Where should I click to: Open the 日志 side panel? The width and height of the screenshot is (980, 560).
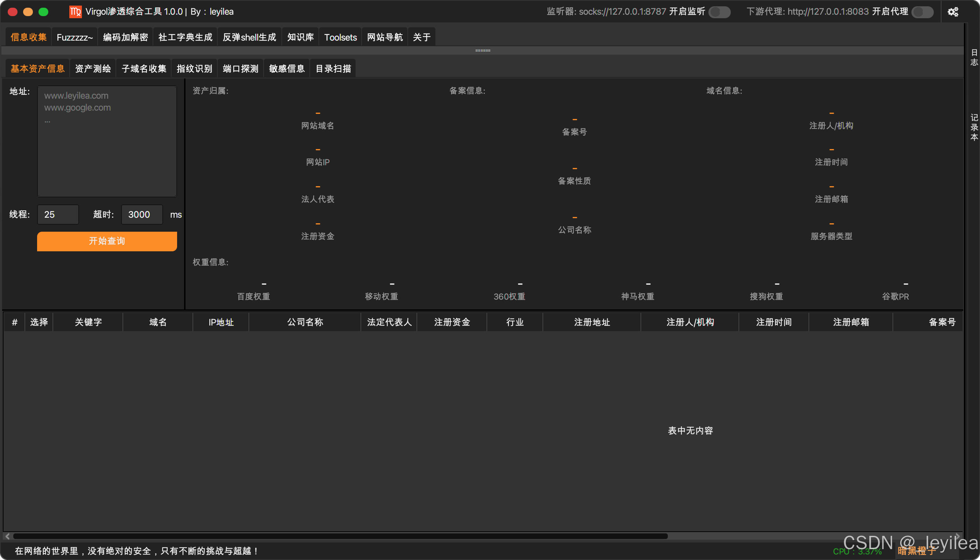tap(974, 57)
